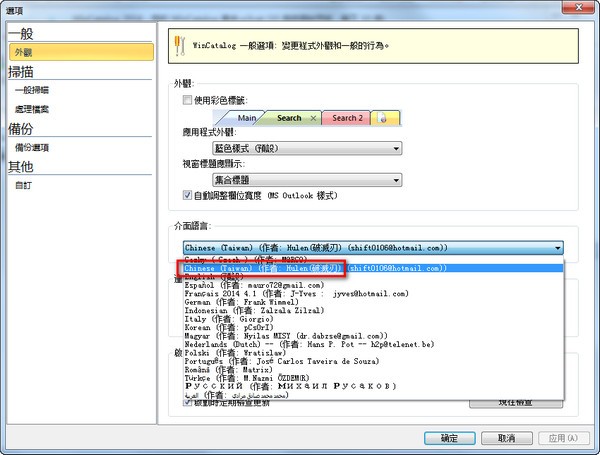This screenshot has height=455, width=600.
Task: Open 備份選項 settings page
Action: pyautogui.click(x=32, y=147)
